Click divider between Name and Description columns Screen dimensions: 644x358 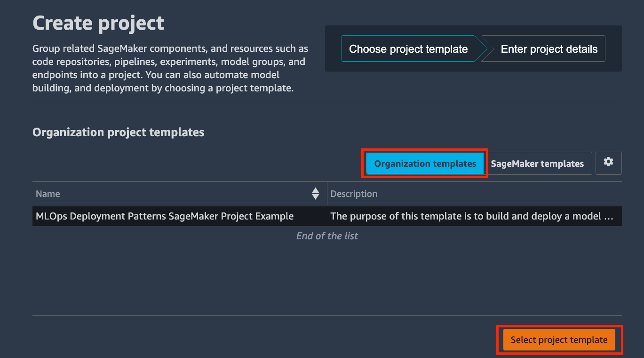327,194
